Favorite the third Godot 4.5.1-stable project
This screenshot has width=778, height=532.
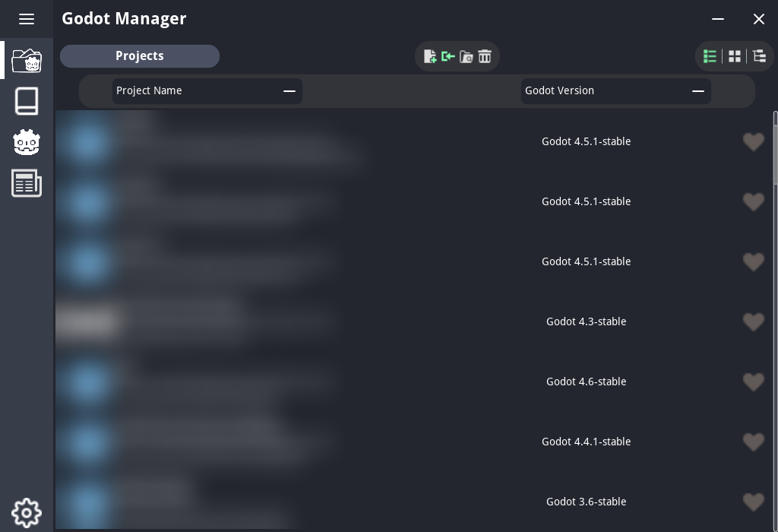754,261
